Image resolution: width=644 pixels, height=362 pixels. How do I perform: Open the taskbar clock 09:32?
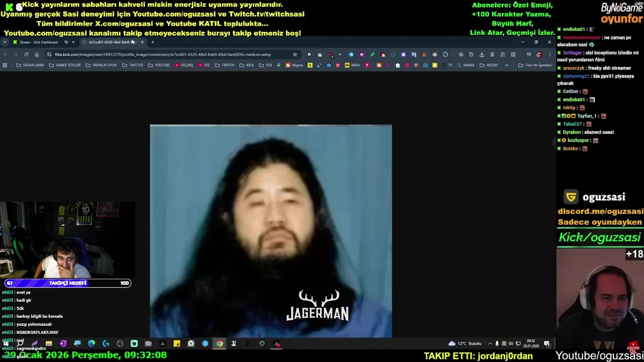click(531, 343)
